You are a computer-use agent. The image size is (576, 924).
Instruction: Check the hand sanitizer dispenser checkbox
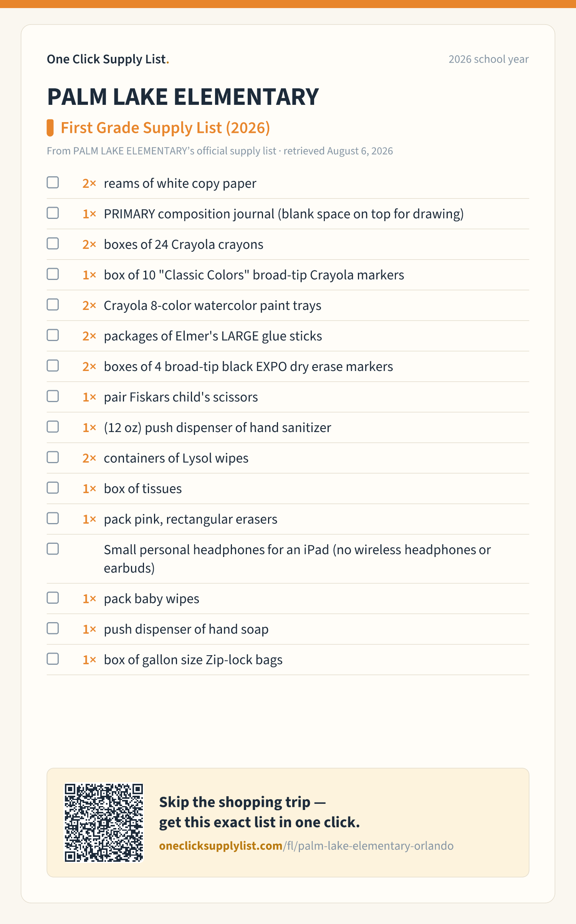53,427
